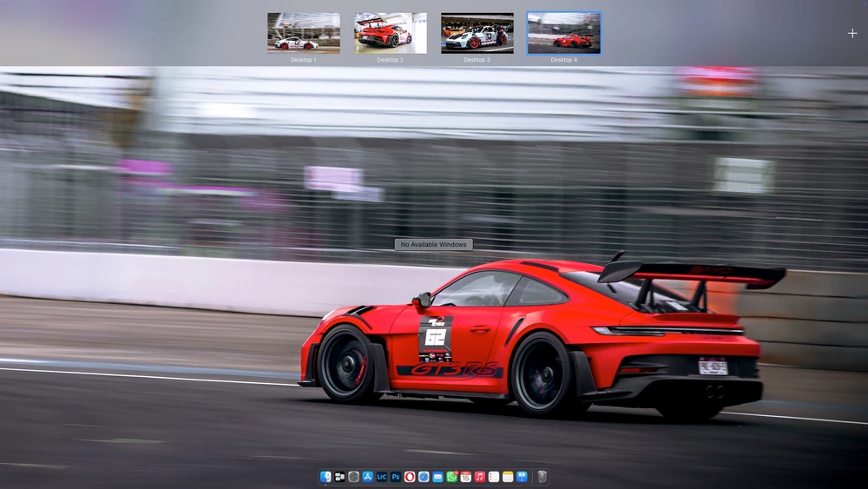Open System Settings from the Dock
The height and width of the screenshot is (489, 868).
353,477
